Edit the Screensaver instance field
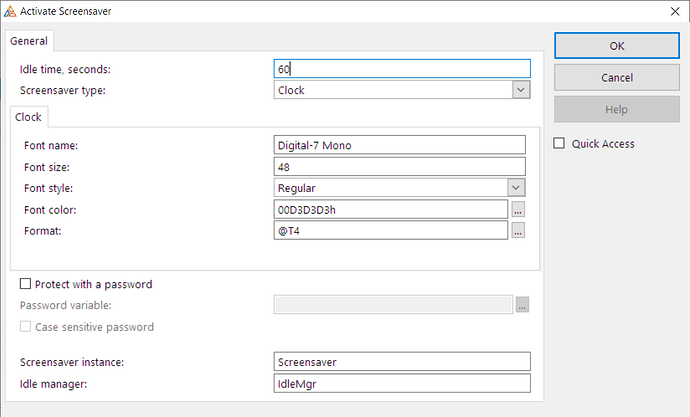The image size is (690, 417). point(401,361)
